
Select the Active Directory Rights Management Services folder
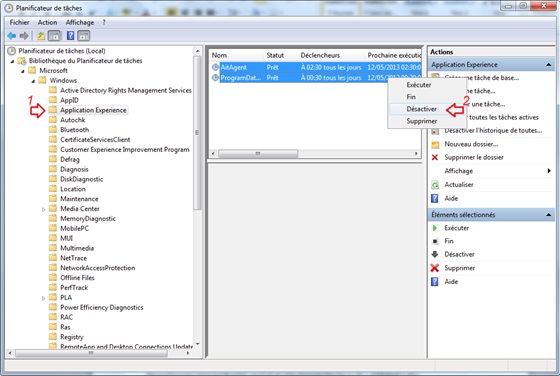[x=126, y=90]
